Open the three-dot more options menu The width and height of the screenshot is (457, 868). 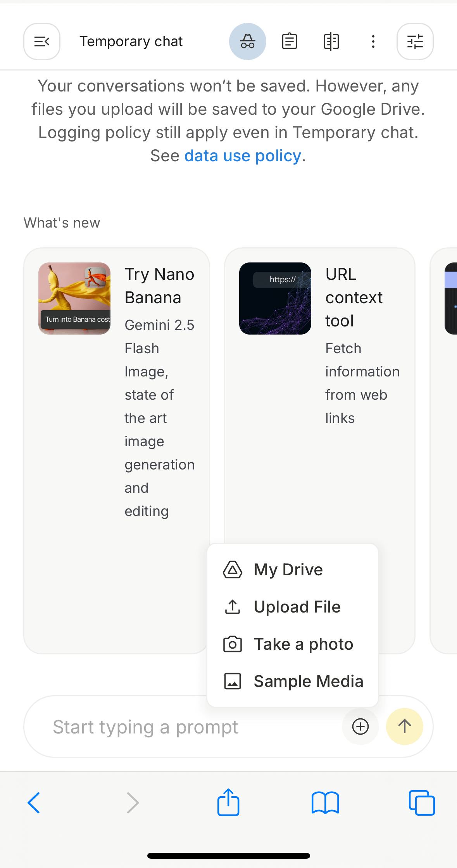tap(373, 41)
